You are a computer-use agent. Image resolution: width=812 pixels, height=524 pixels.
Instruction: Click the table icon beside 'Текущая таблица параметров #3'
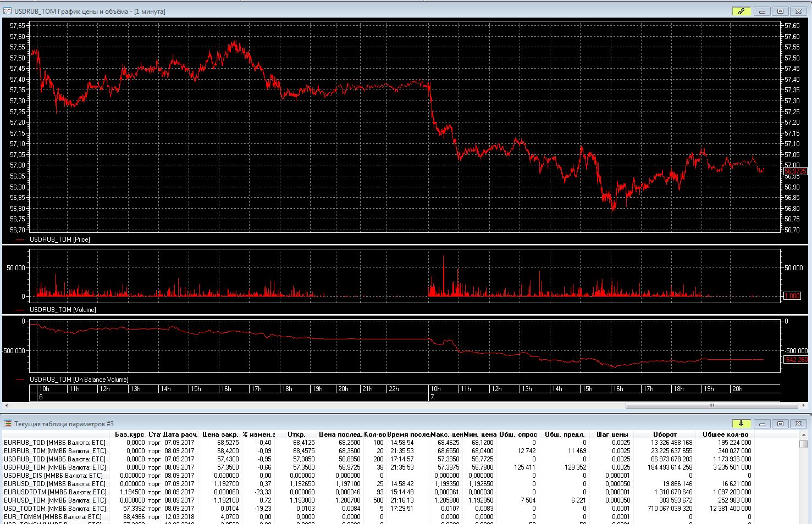click(x=8, y=423)
